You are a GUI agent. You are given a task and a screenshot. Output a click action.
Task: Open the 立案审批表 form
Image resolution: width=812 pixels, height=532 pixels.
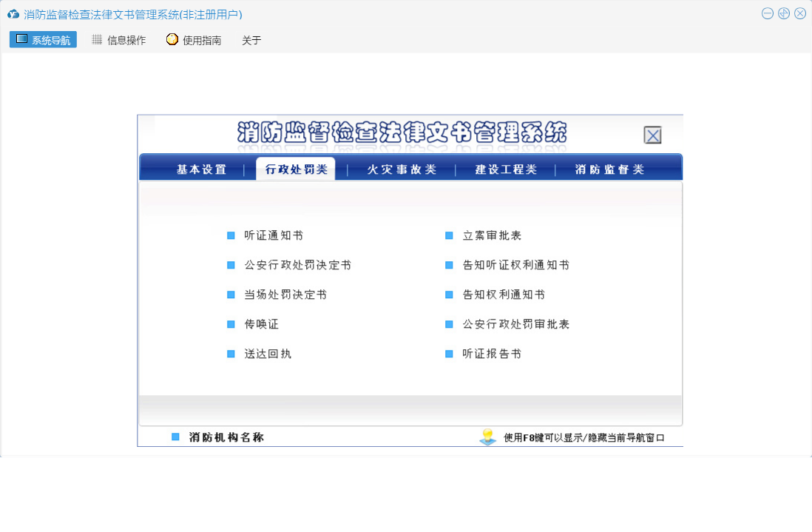tap(492, 235)
